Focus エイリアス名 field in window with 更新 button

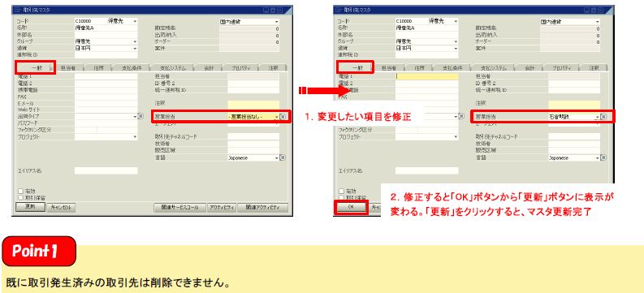pos(106,170)
